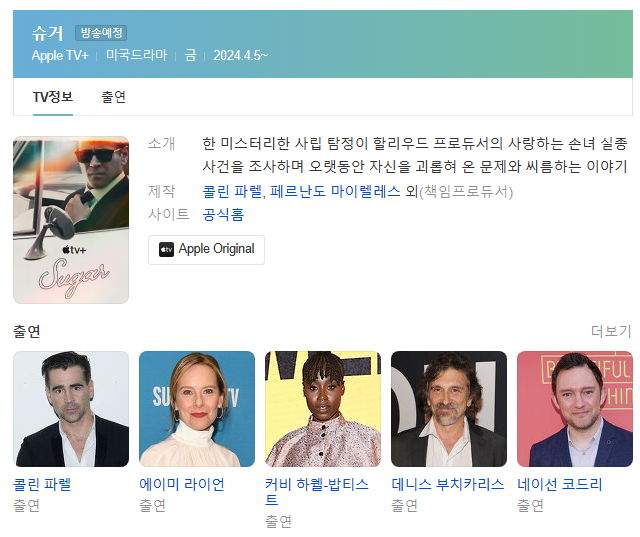Open the 커비 하웰-밥티스트 name link
The height and width of the screenshot is (537, 640).
[316, 491]
